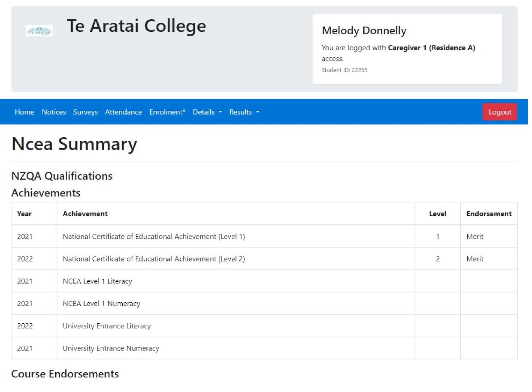Open the Surveys page
This screenshot has height=392, width=532.
coord(85,112)
